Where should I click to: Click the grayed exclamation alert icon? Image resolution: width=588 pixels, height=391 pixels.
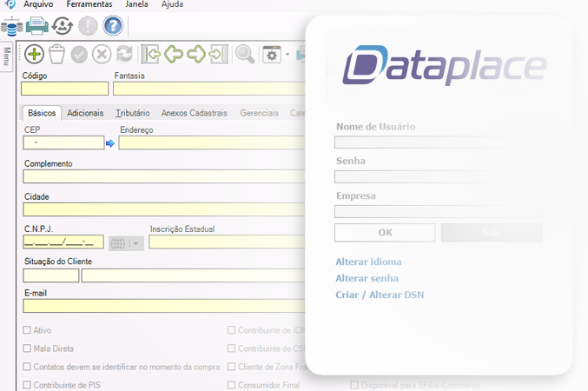click(88, 26)
